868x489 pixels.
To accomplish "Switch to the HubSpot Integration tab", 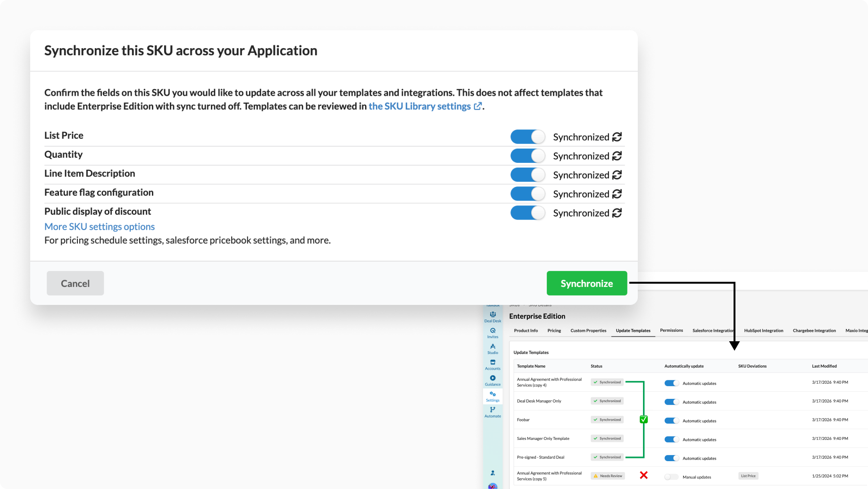I will (x=763, y=330).
